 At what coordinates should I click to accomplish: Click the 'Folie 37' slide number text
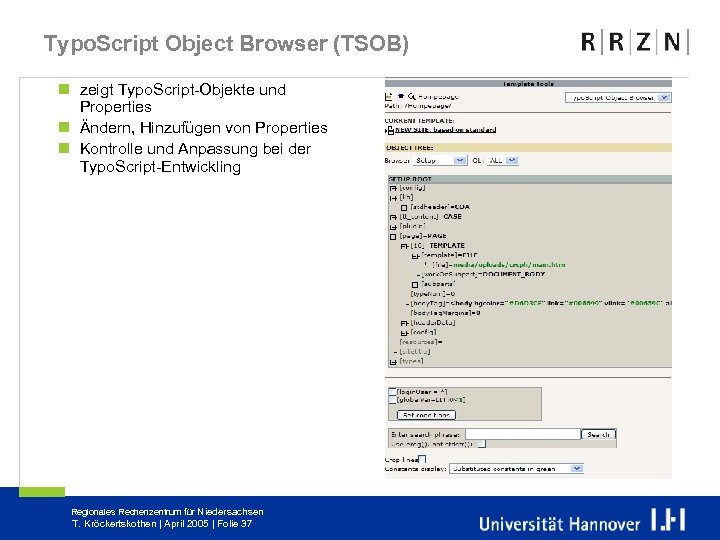[x=235, y=523]
